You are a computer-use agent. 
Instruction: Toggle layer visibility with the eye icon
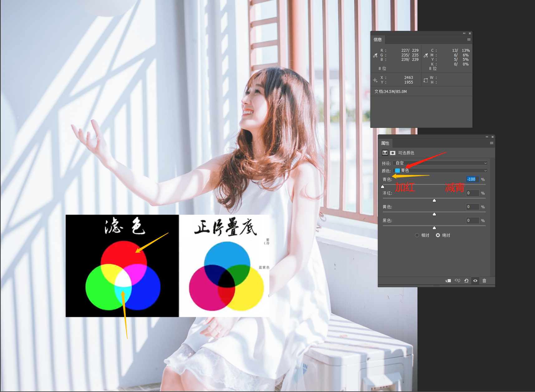(x=475, y=281)
